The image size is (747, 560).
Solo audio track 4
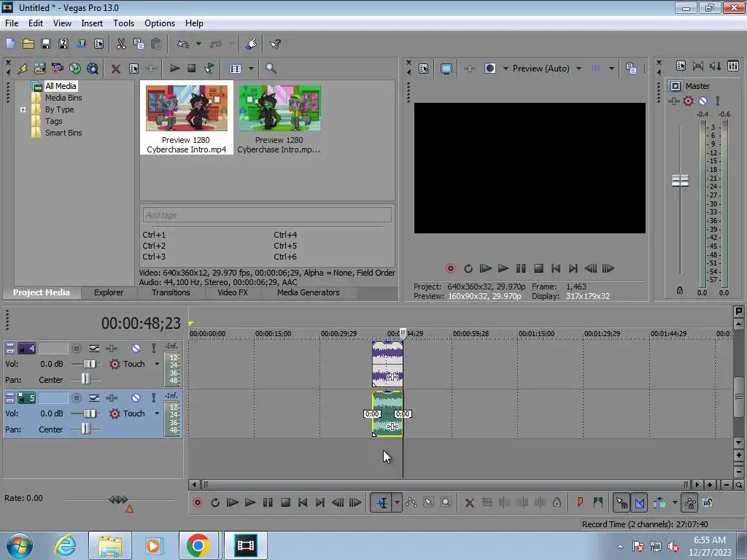(154, 349)
